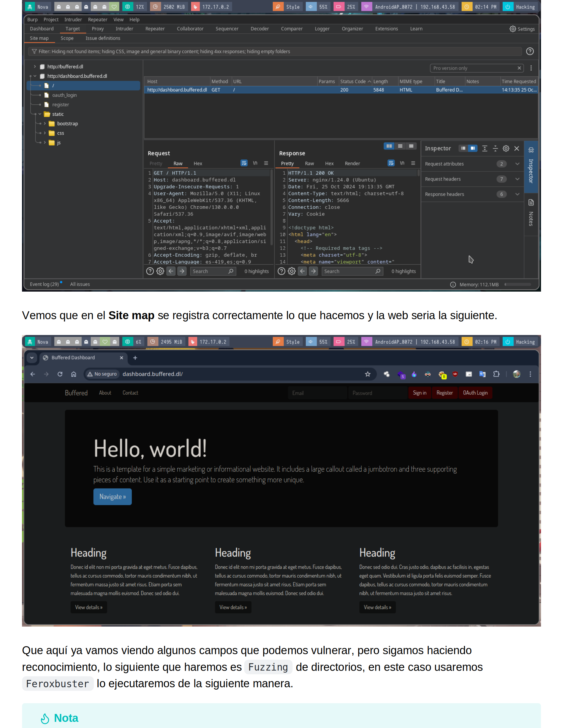This screenshot has height=728, width=563.
Task: Toggle request message line wrap
Action: click(244, 163)
